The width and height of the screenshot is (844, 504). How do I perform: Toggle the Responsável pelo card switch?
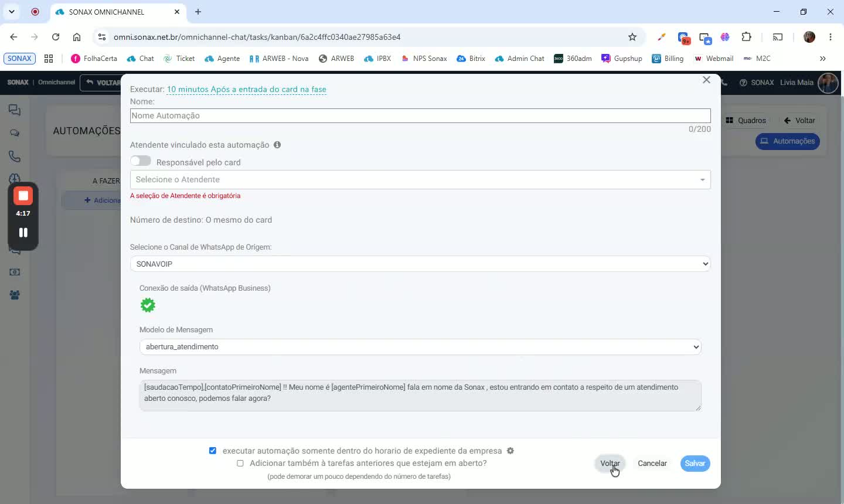(141, 161)
